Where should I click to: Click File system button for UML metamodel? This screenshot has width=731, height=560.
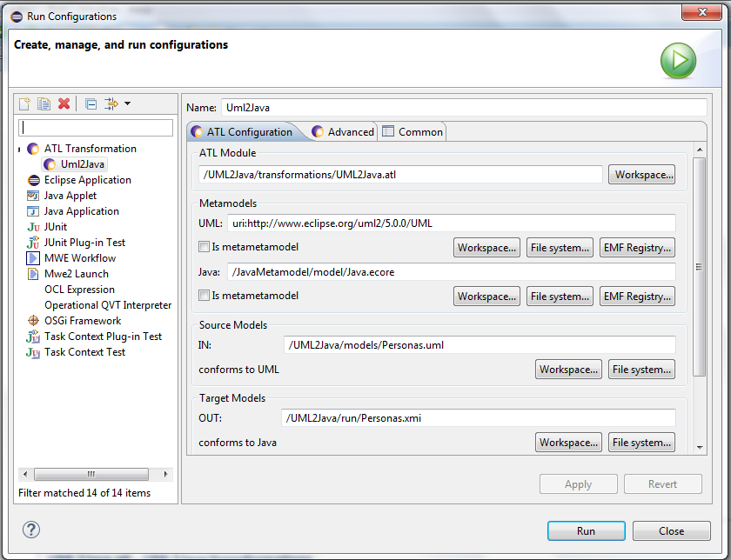560,248
